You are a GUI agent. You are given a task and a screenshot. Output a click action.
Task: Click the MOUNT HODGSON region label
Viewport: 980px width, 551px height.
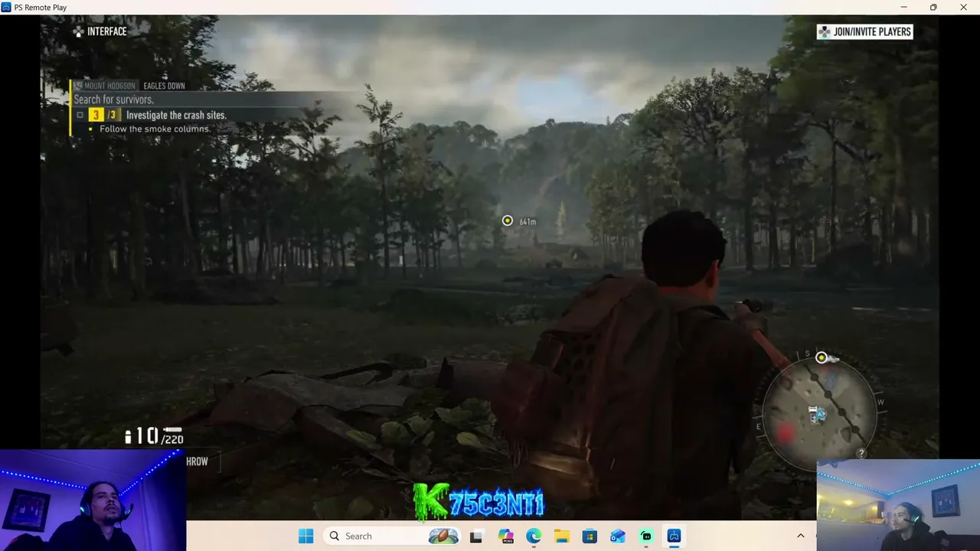109,86
